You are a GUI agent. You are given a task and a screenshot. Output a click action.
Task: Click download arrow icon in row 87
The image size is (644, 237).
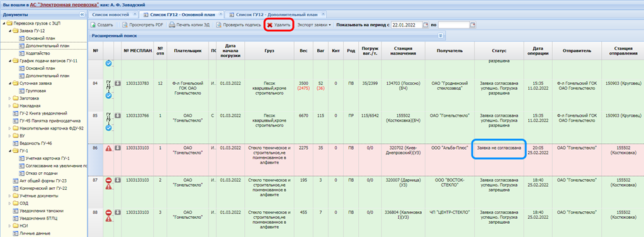coord(117,180)
